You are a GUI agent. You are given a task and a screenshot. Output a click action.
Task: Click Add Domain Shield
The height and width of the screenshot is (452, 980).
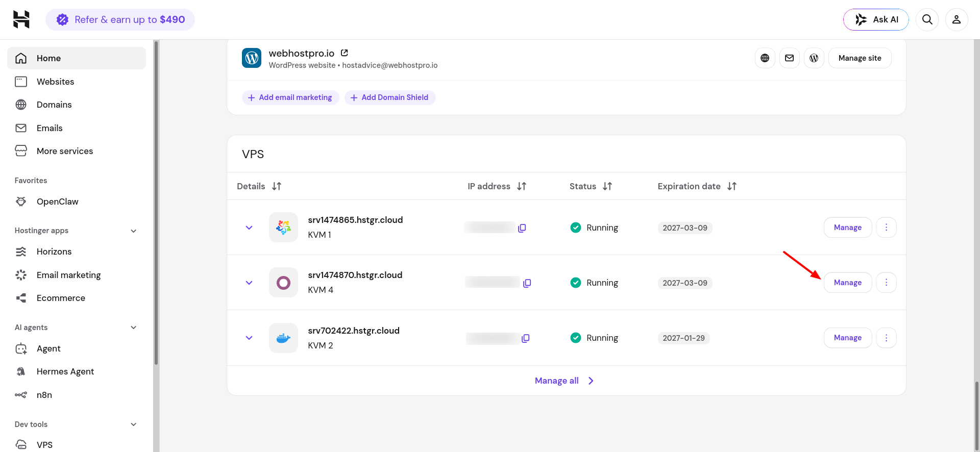point(390,97)
